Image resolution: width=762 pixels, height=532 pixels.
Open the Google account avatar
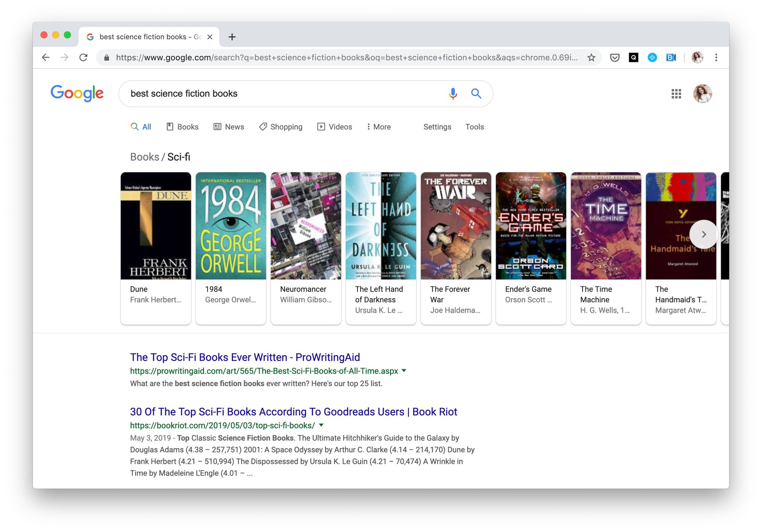tap(702, 94)
